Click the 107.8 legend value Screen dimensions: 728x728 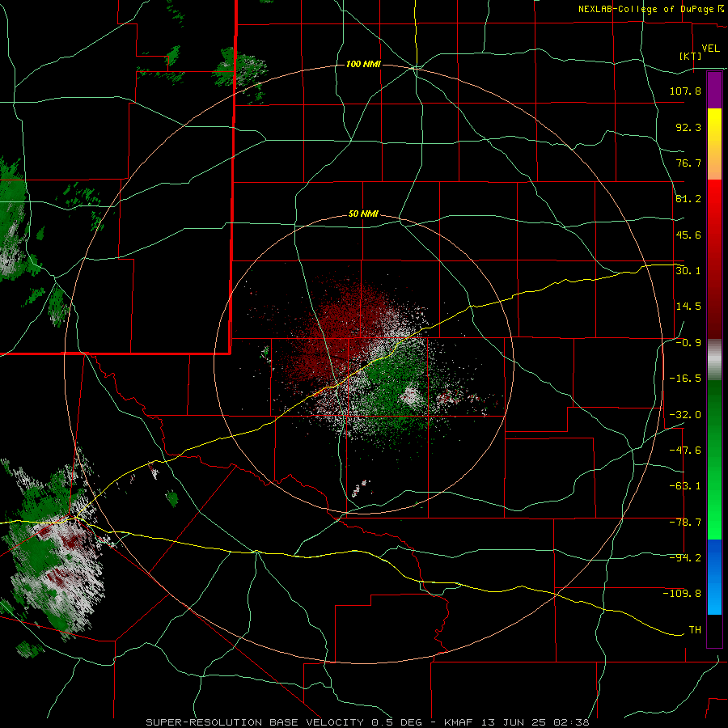[x=685, y=91]
